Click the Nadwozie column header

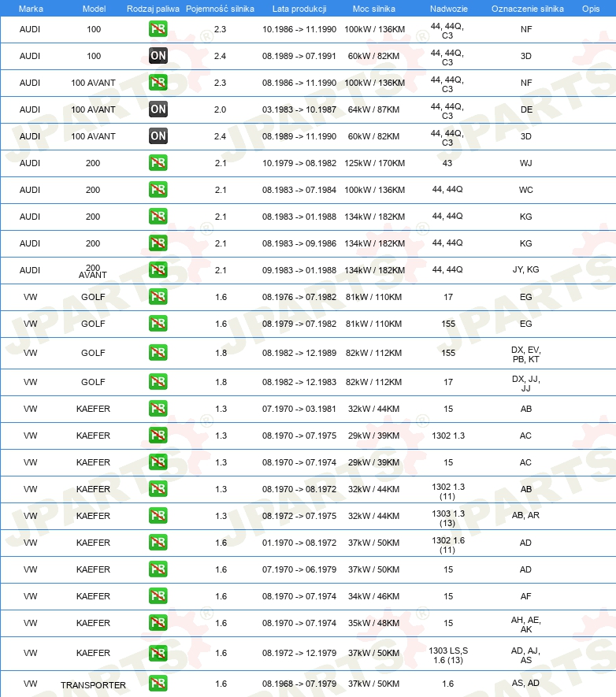coord(448,9)
